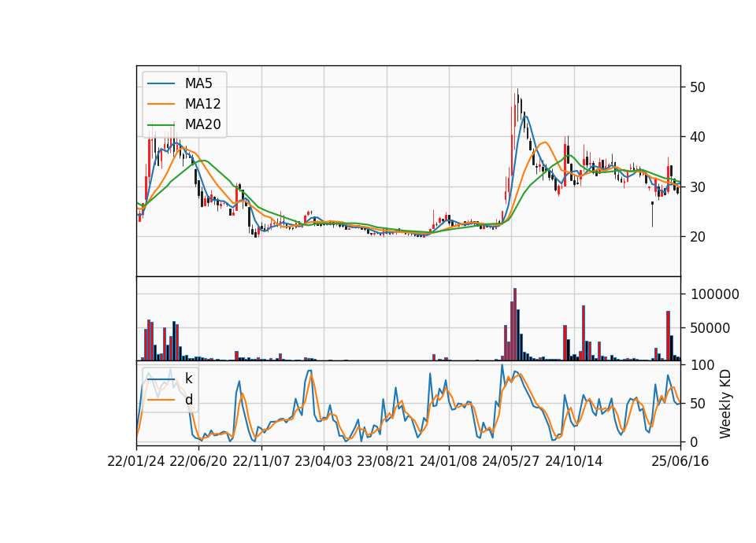Click the 24/10/14 date label
The width and height of the screenshot is (756, 543).
point(574,461)
